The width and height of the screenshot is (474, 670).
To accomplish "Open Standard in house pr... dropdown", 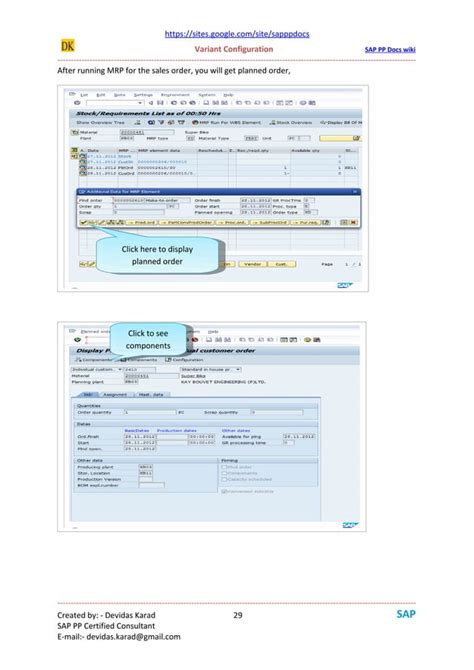I will pyautogui.click(x=238, y=369).
